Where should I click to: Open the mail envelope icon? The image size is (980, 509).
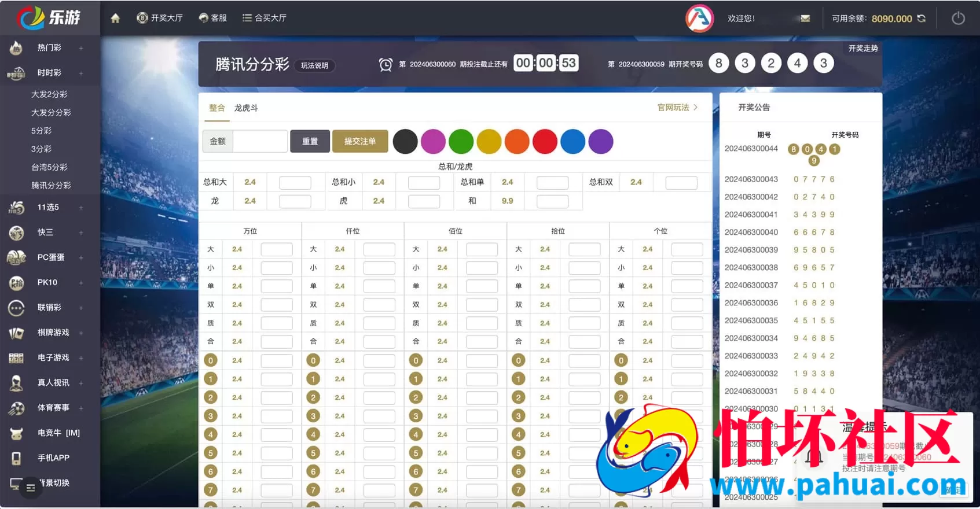[x=805, y=19]
